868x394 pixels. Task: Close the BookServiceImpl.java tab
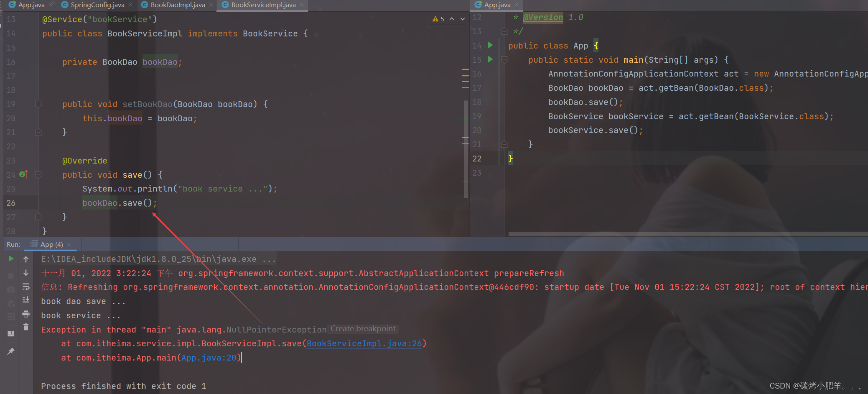pyautogui.click(x=302, y=5)
